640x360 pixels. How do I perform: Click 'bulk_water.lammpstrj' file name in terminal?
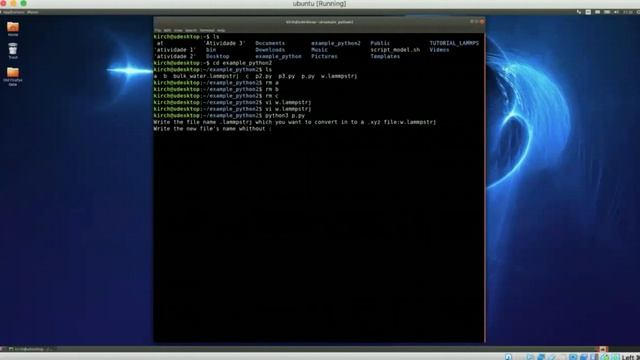(x=206, y=76)
